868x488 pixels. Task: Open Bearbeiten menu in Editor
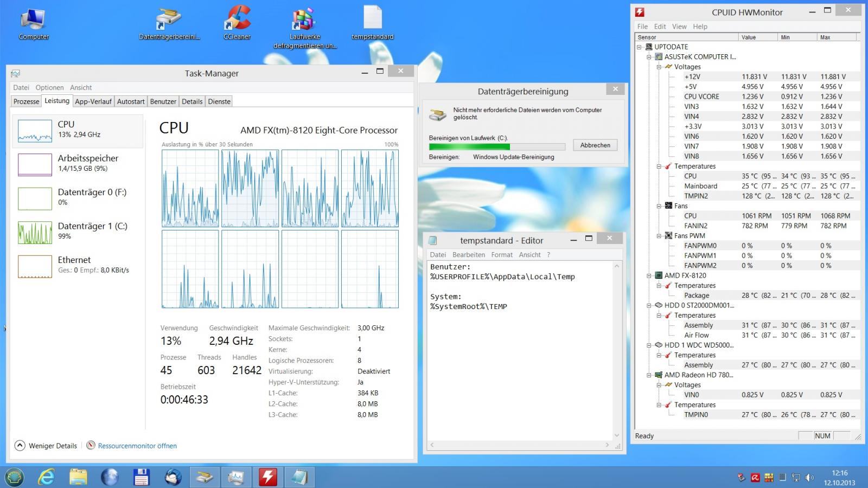coord(469,255)
